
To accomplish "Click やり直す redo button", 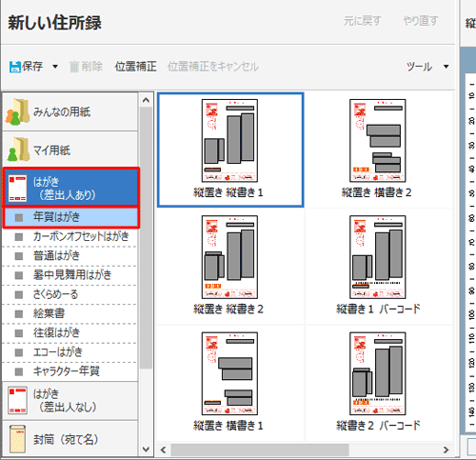I will (421, 21).
